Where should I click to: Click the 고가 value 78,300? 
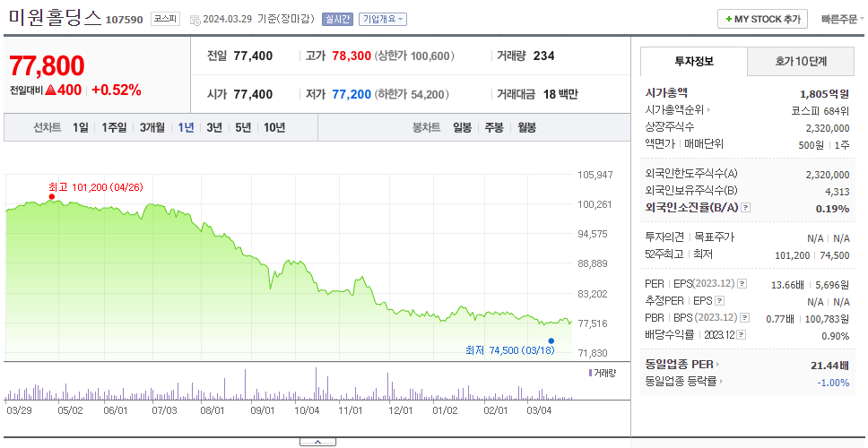point(352,56)
